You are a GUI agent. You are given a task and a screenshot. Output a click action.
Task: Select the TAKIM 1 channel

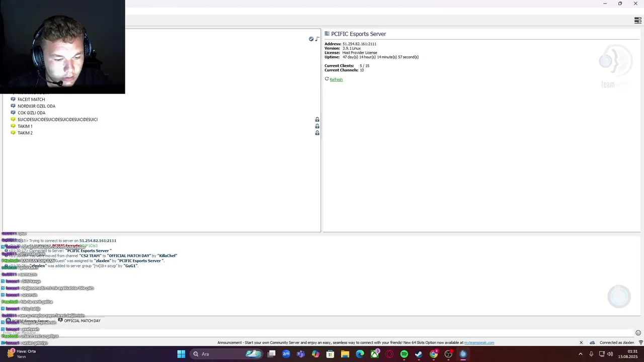(25, 126)
